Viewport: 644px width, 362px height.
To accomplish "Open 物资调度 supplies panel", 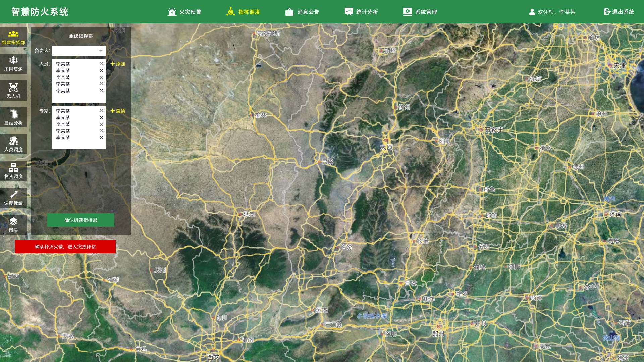I will [13, 171].
